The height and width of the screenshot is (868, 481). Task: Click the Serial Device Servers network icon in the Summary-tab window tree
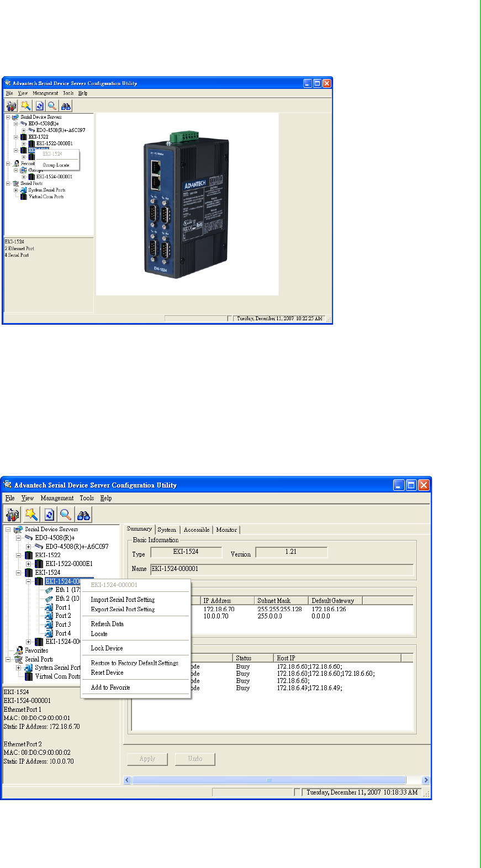pos(18,529)
